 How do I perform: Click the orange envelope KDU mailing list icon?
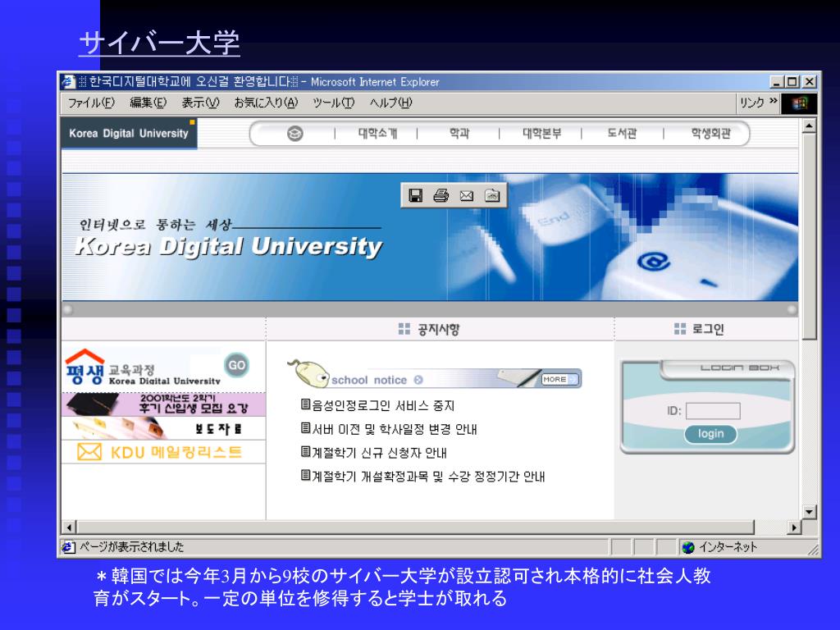point(89,452)
